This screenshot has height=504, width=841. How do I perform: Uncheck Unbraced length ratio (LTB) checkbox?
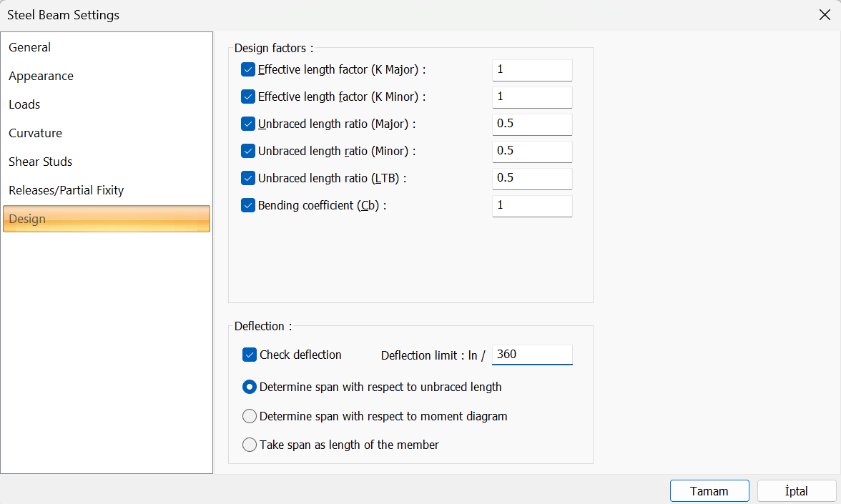[248, 178]
